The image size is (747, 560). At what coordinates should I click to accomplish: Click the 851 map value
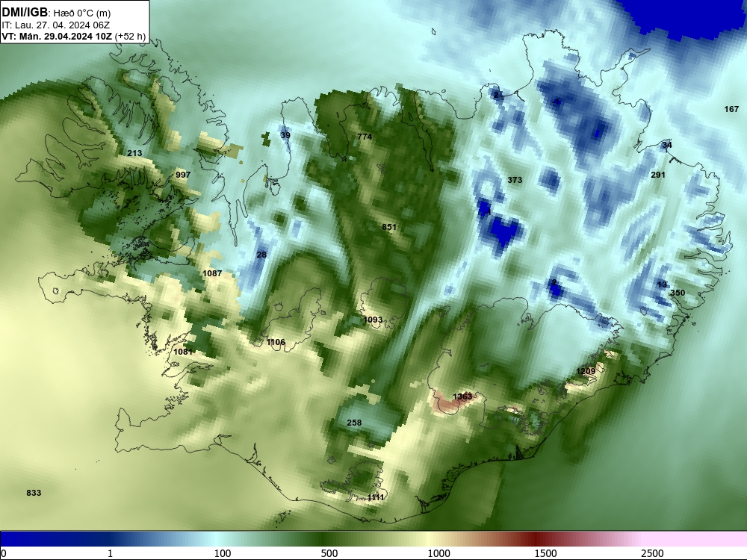389,227
